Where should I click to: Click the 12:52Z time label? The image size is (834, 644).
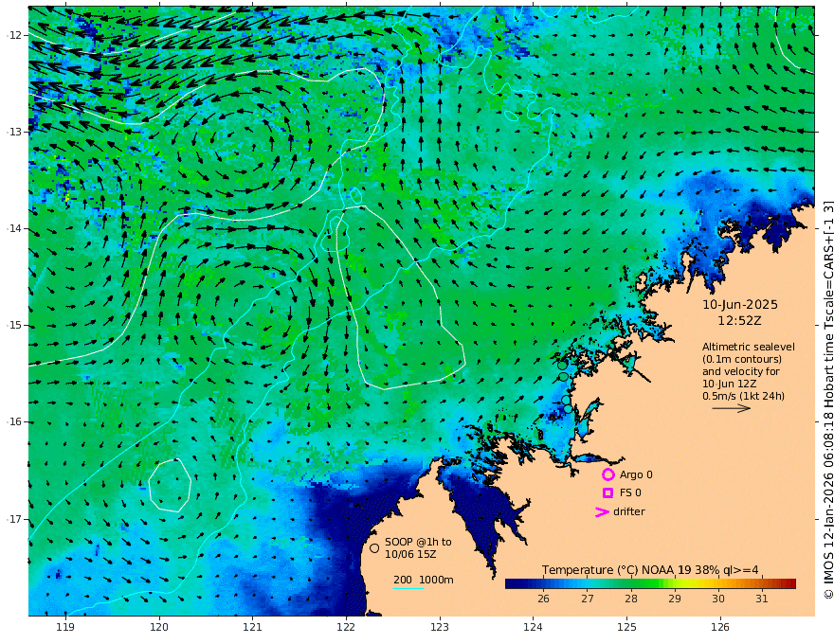tap(739, 321)
